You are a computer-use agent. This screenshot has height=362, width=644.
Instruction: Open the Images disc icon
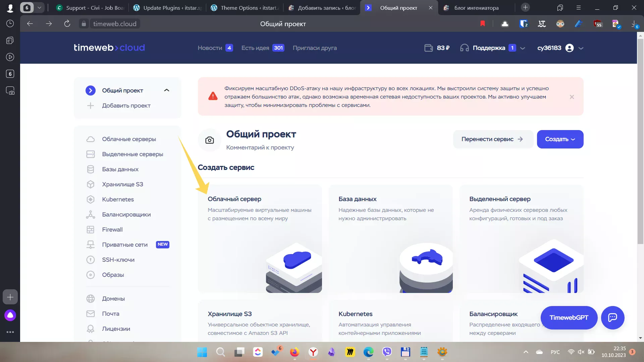point(91,275)
